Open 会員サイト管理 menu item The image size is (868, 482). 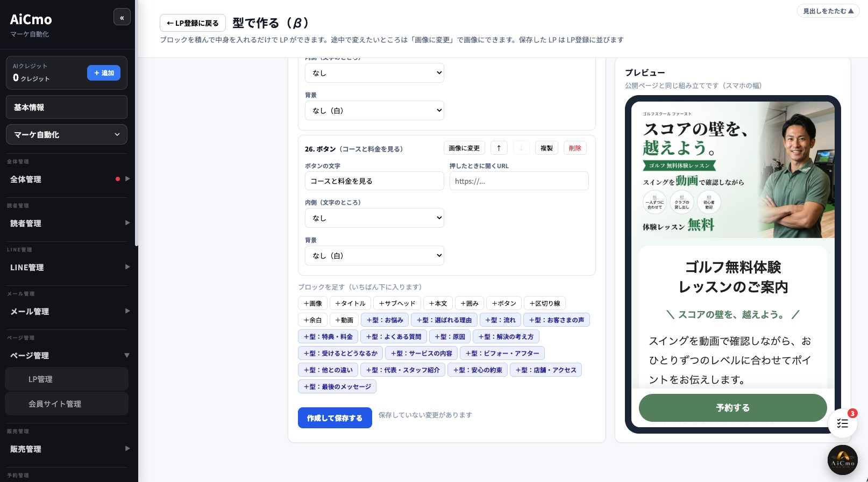click(x=67, y=404)
